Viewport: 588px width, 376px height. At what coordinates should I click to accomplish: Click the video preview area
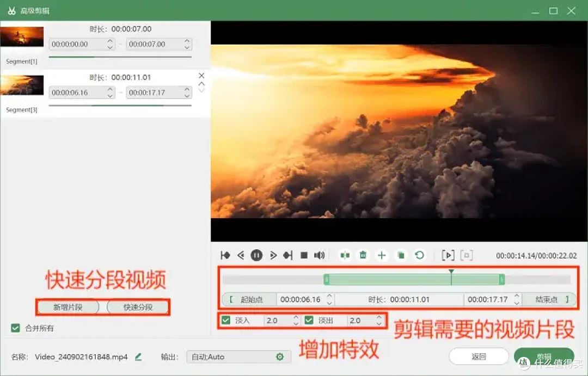(x=399, y=131)
